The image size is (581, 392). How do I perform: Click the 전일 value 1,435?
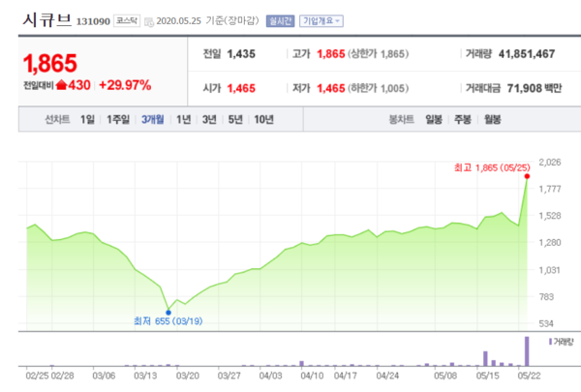241,54
